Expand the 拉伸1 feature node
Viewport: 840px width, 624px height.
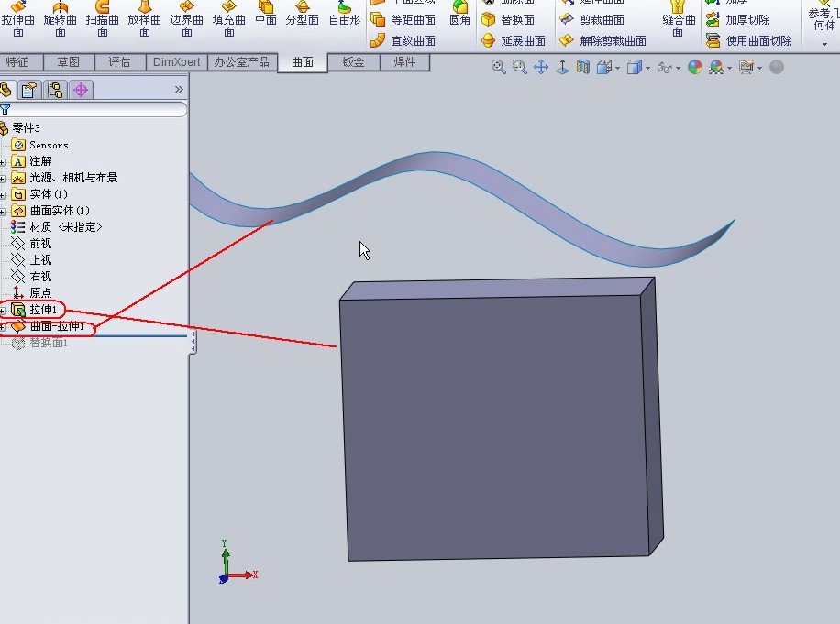pyautogui.click(x=3, y=311)
